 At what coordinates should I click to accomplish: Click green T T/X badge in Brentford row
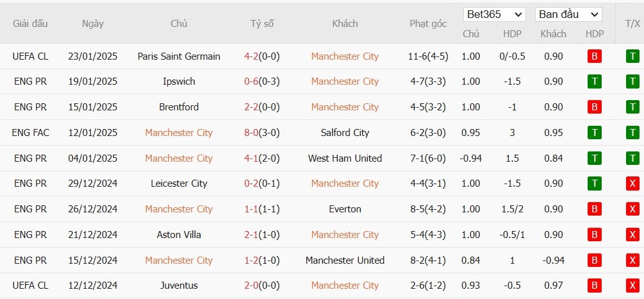pos(632,107)
